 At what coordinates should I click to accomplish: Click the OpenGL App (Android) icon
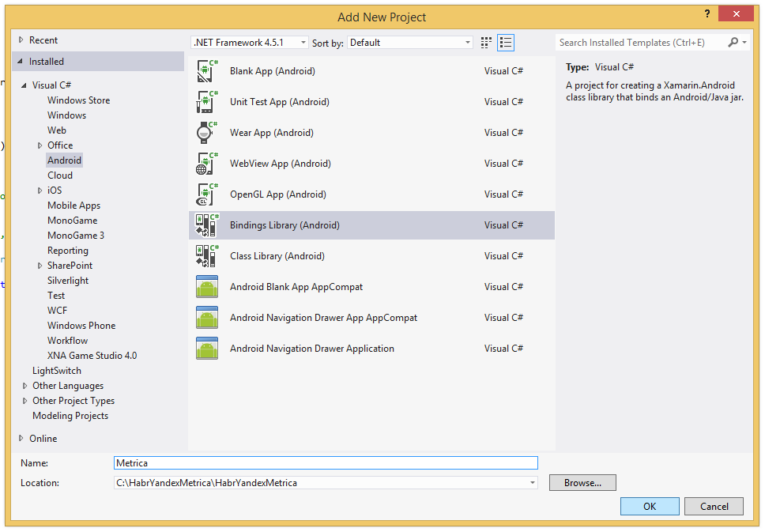point(207,194)
